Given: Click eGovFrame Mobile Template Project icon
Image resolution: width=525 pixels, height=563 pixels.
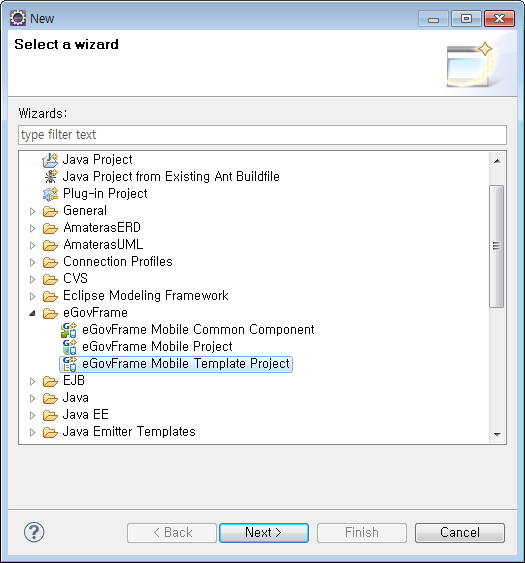Looking at the screenshot, I should tap(69, 364).
